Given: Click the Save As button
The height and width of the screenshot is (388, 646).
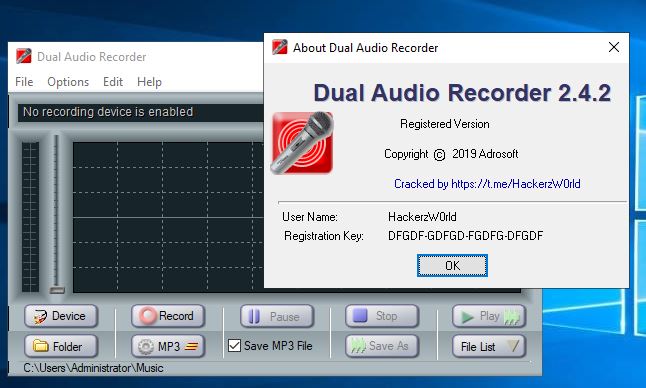Looking at the screenshot, I should coord(382,346).
